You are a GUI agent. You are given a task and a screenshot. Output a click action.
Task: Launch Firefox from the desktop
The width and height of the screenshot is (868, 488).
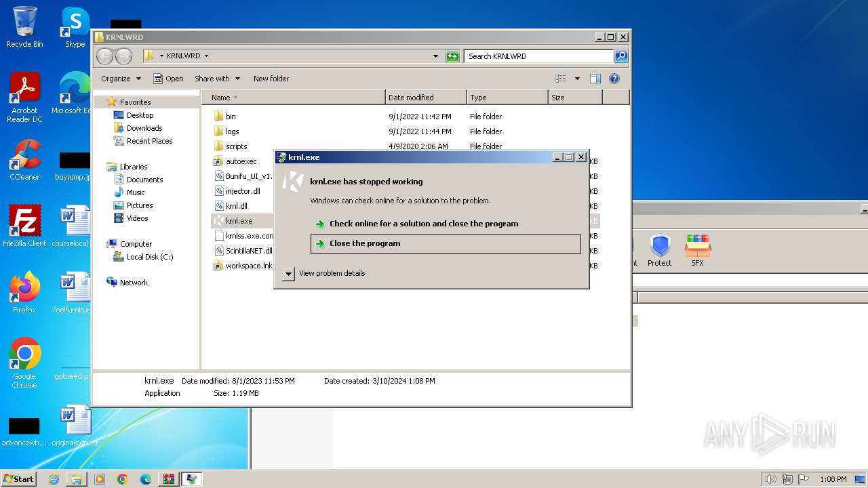(x=24, y=292)
